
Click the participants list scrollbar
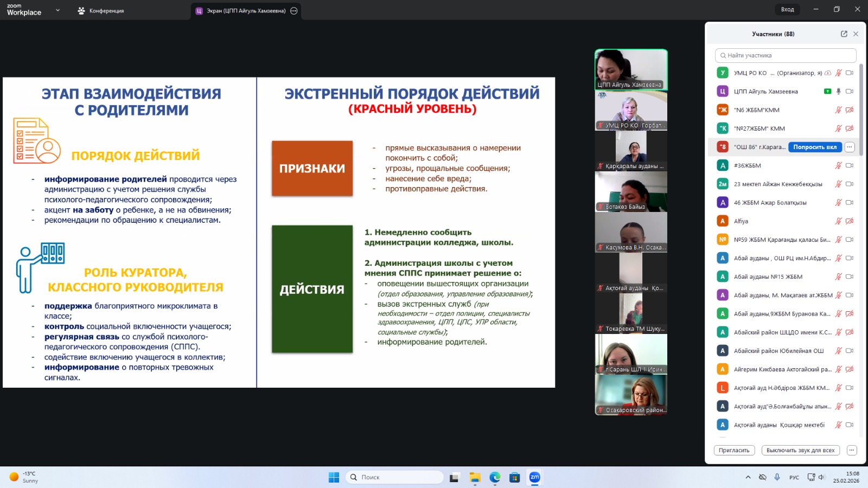(860, 108)
